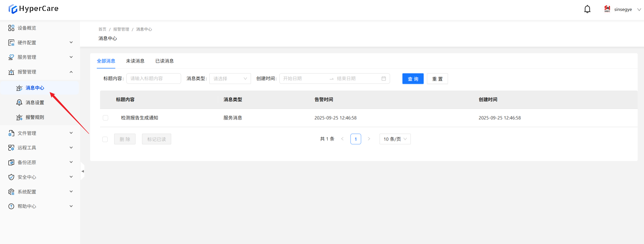Expand the 硬件配置 menu

pos(40,43)
